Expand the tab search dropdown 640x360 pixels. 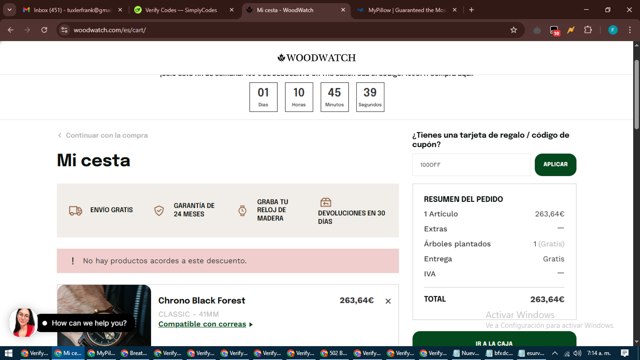tap(9, 10)
